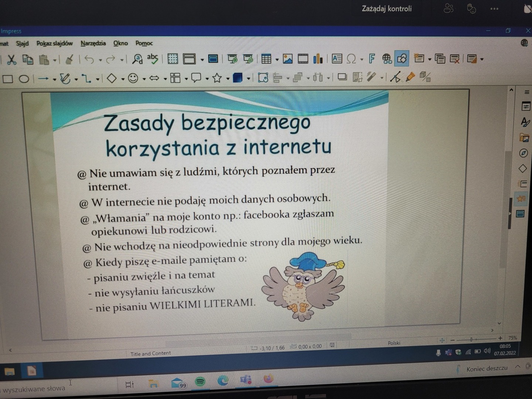Image resolution: width=532 pixels, height=399 pixels.
Task: Insert an image using the picture icon
Action: pyautogui.click(x=287, y=59)
